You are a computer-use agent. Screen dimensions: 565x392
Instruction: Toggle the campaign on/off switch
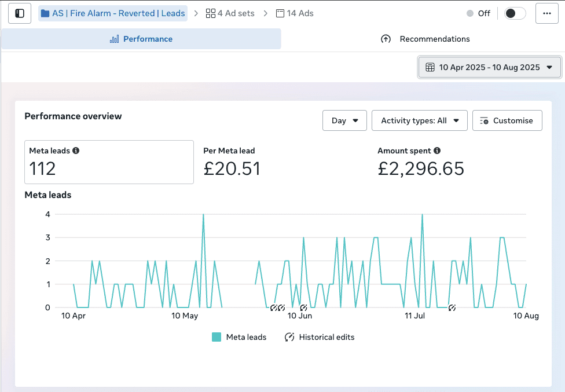(515, 13)
